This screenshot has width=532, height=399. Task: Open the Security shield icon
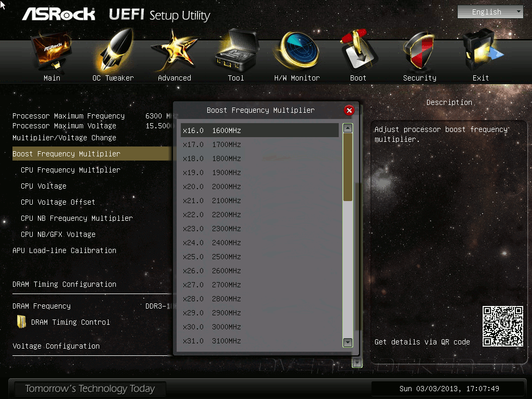pyautogui.click(x=419, y=51)
